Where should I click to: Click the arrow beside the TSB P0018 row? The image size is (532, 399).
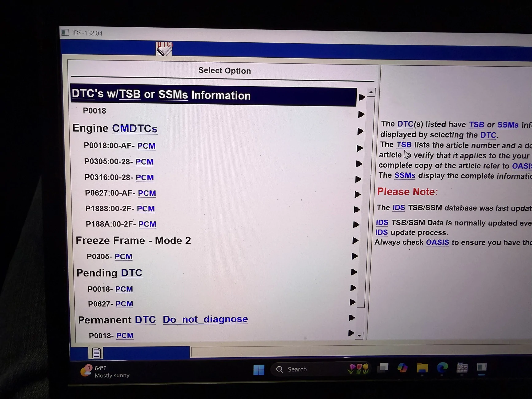click(361, 114)
